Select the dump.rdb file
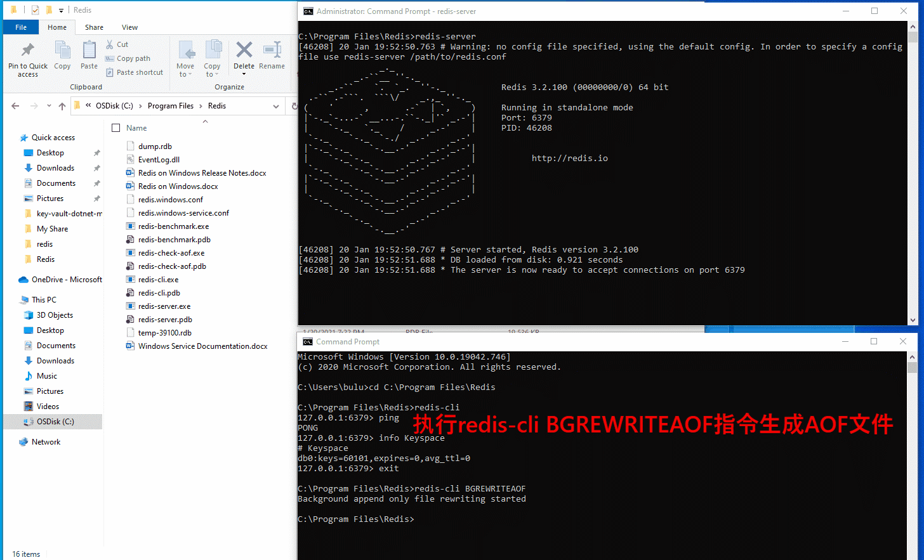The height and width of the screenshot is (560, 924). tap(155, 147)
